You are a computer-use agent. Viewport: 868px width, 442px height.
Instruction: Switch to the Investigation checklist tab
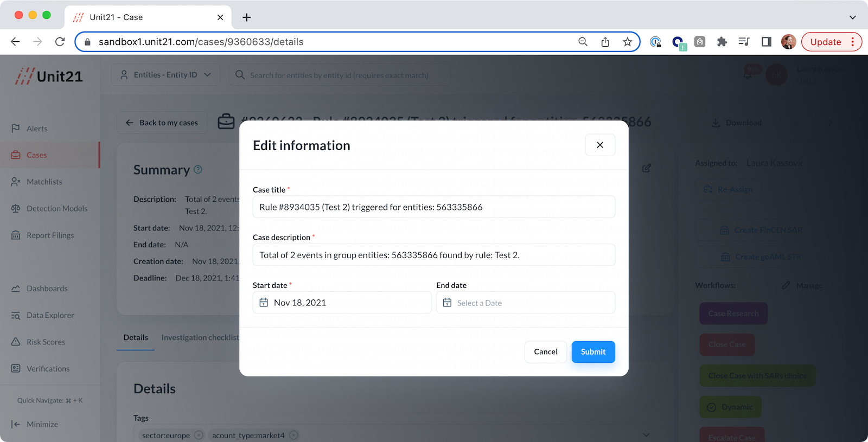200,337
